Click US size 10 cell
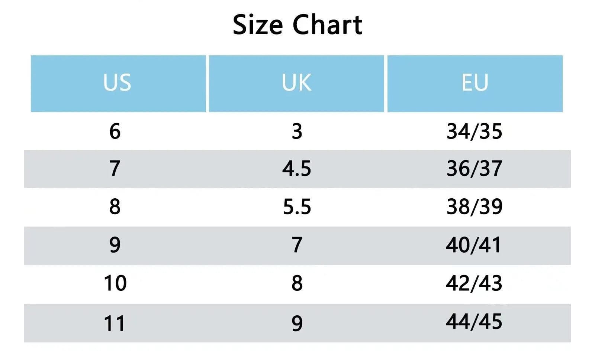Viewport: 595px width, 364px height. pyautogui.click(x=115, y=283)
